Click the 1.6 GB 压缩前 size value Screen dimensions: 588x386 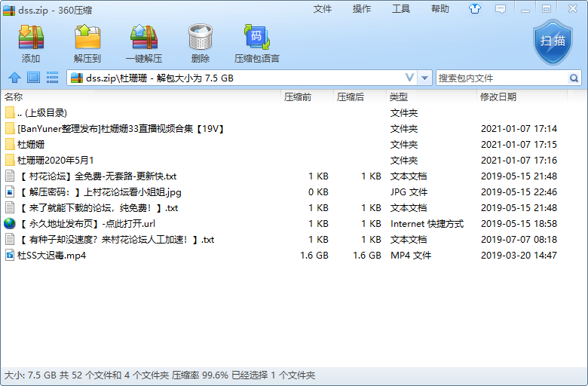pos(314,256)
